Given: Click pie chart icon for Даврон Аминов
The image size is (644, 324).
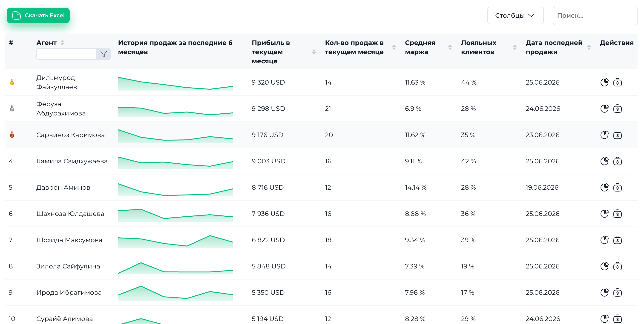Looking at the screenshot, I should pyautogui.click(x=604, y=188).
